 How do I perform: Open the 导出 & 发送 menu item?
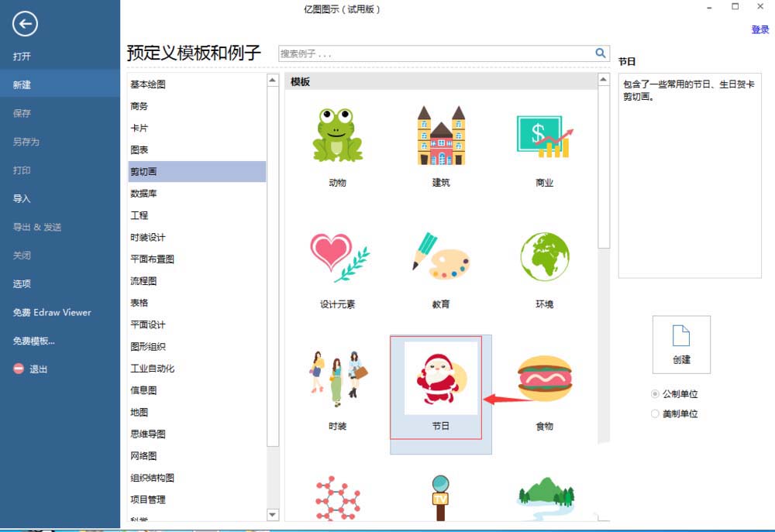[x=37, y=227]
